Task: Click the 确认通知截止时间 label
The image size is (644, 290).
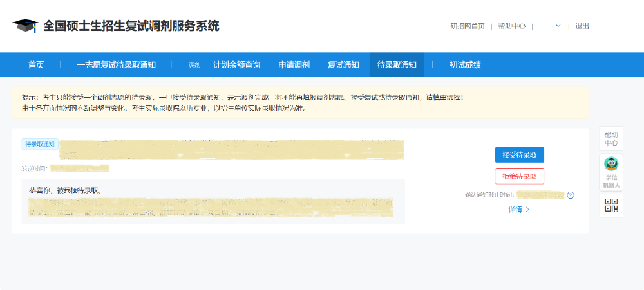Action: (490, 195)
